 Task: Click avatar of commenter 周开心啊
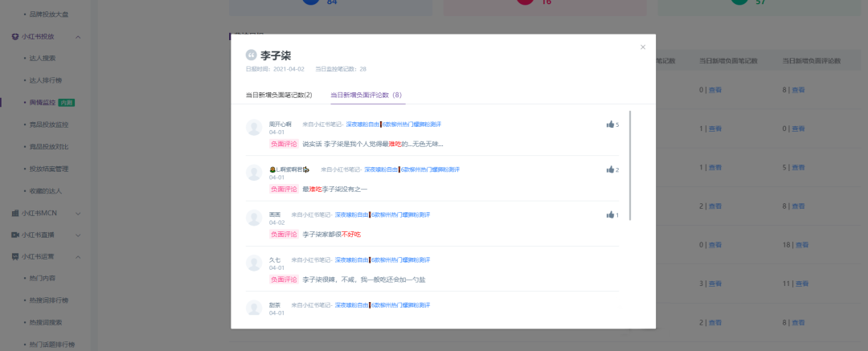(254, 128)
